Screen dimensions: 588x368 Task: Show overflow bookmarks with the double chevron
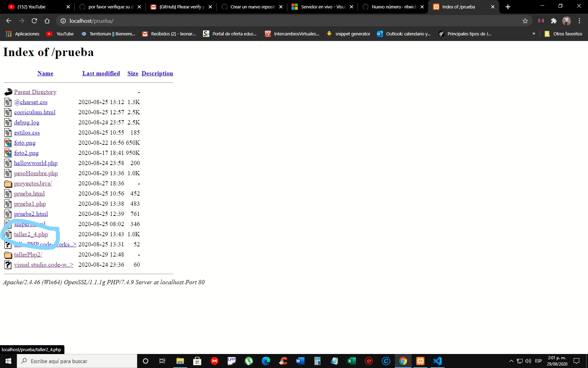(x=534, y=34)
